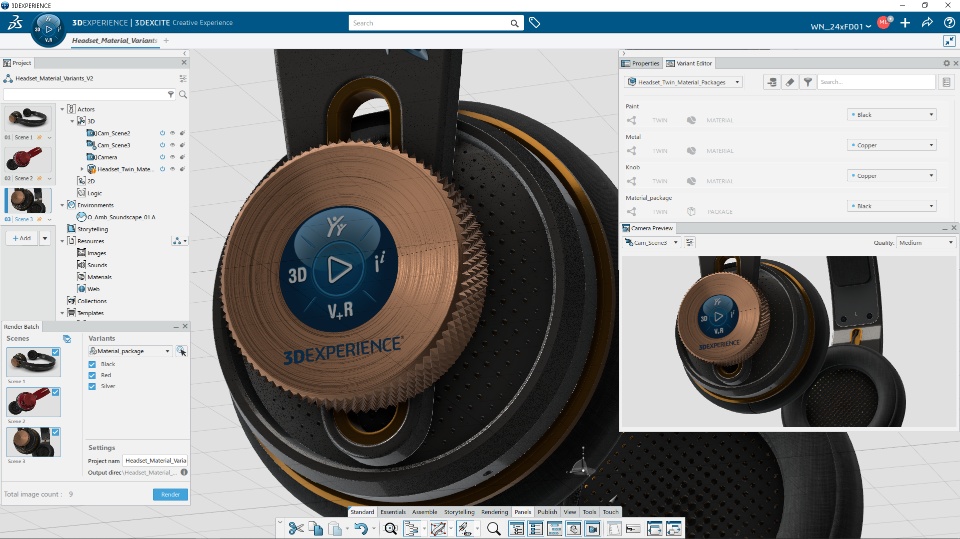
Task: Click the Copy icon in bottom toolbar
Action: [x=315, y=528]
